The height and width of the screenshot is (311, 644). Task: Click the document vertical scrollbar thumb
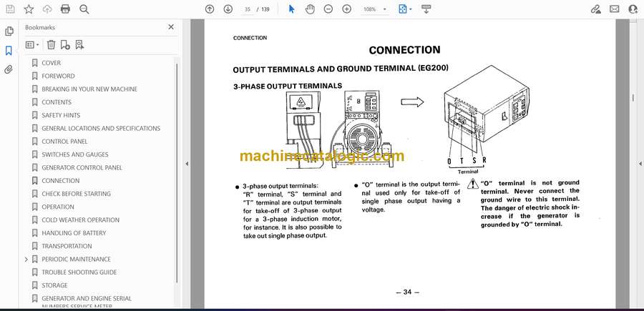pyautogui.click(x=633, y=97)
